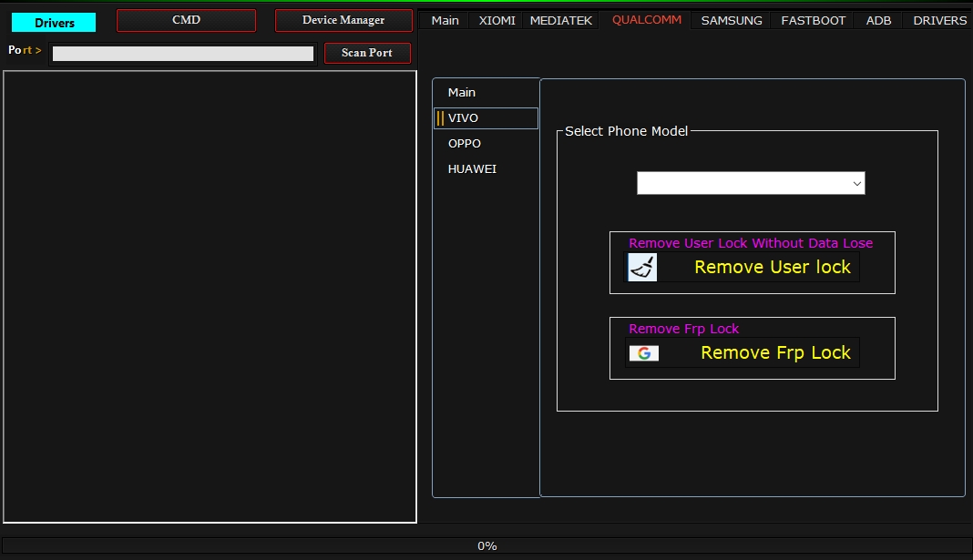
Task: Open the DRIVERS tab at far right
Action: pos(939,20)
